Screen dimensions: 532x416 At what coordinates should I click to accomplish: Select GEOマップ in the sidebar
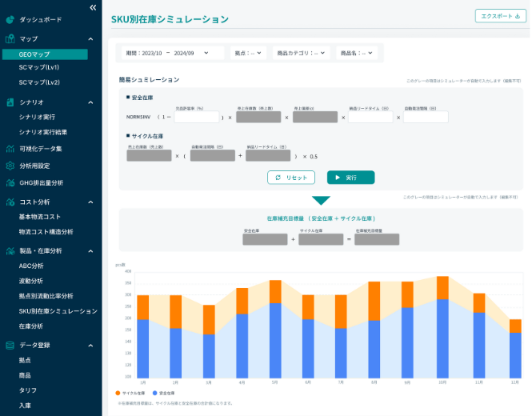click(x=45, y=54)
